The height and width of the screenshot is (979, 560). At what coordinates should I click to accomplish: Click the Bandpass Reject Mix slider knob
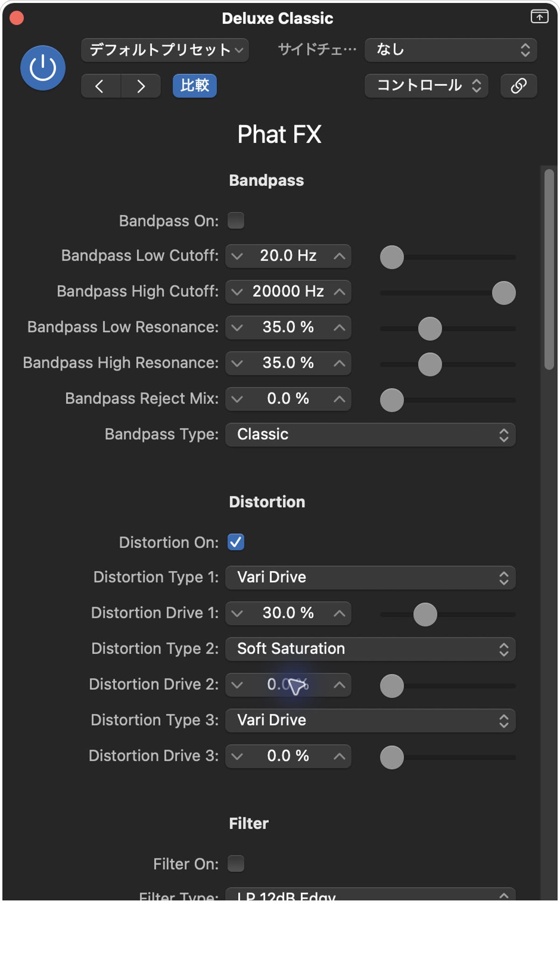(392, 400)
